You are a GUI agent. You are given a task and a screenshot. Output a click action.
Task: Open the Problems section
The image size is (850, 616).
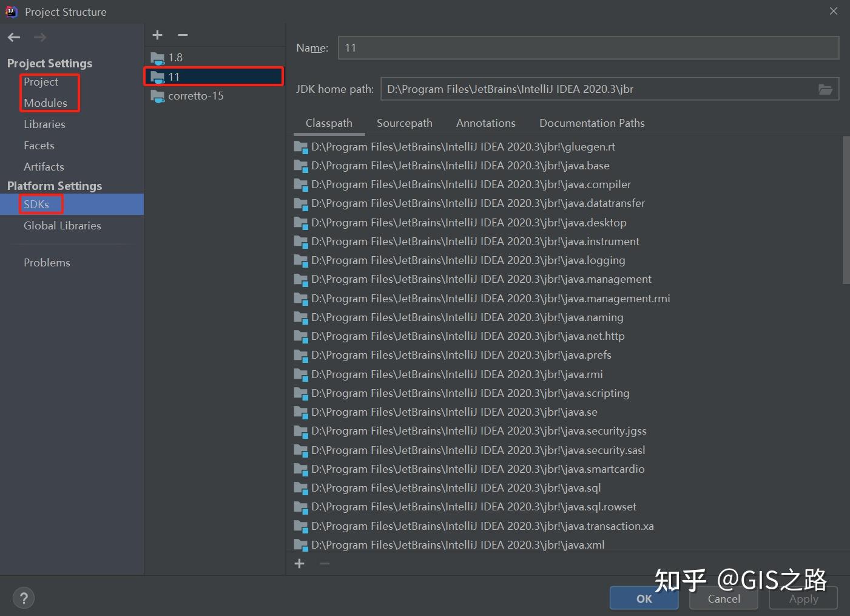(47, 263)
